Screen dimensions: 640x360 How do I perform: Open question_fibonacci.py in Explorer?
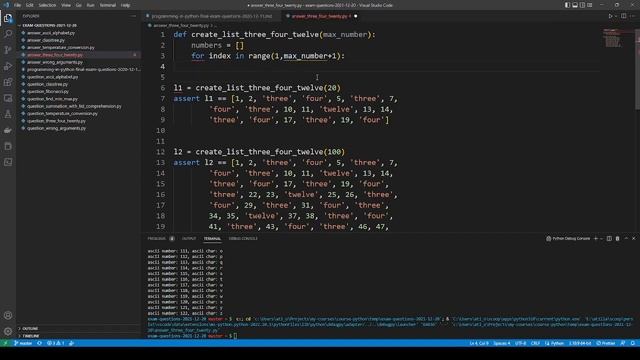[x=48, y=92]
